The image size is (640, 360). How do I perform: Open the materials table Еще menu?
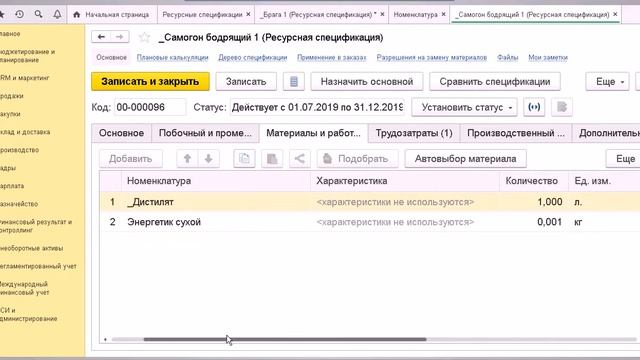(623, 159)
